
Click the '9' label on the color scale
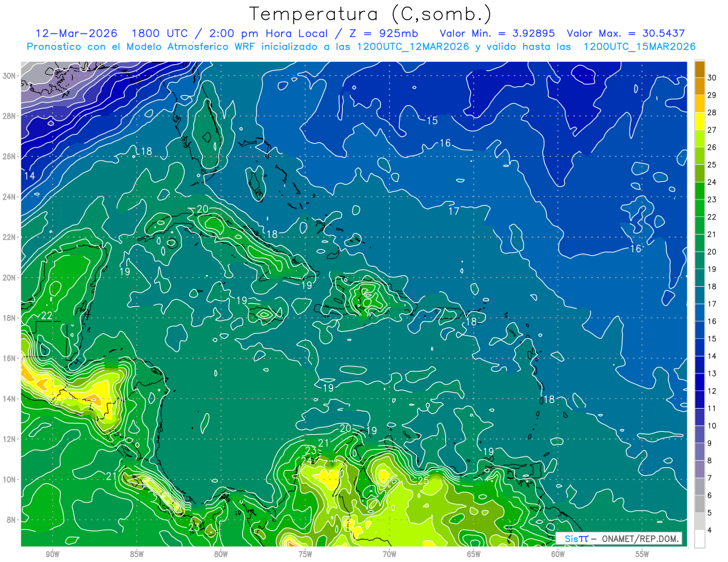(x=710, y=443)
